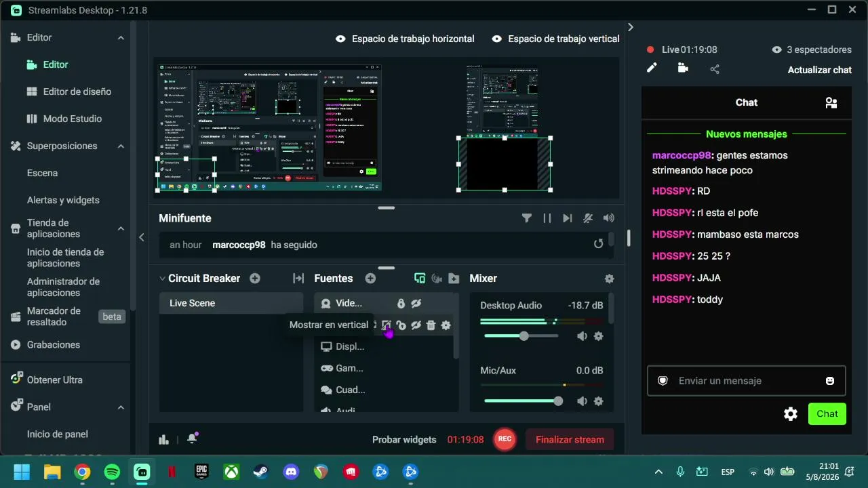Click the audio source icon beside dual output
The image size is (868, 488).
point(437,279)
